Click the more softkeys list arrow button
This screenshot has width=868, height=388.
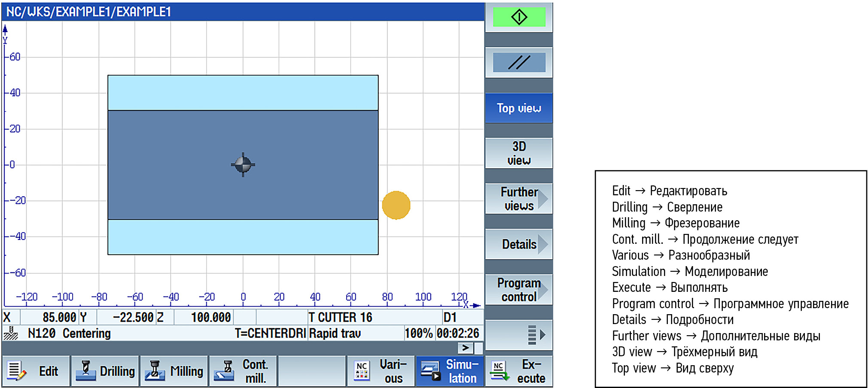pos(519,335)
